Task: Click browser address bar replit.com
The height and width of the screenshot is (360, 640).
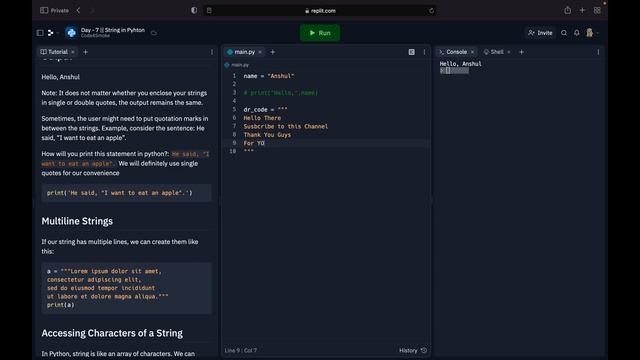Action: pyautogui.click(x=320, y=11)
